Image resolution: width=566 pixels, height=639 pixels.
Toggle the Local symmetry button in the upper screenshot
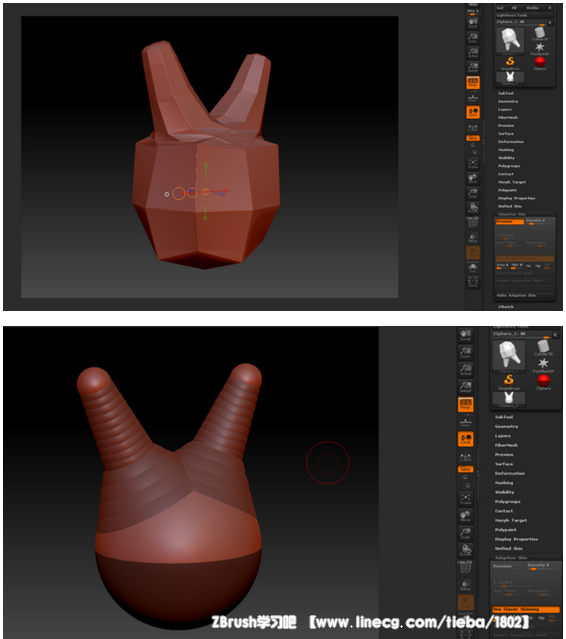click(473, 112)
